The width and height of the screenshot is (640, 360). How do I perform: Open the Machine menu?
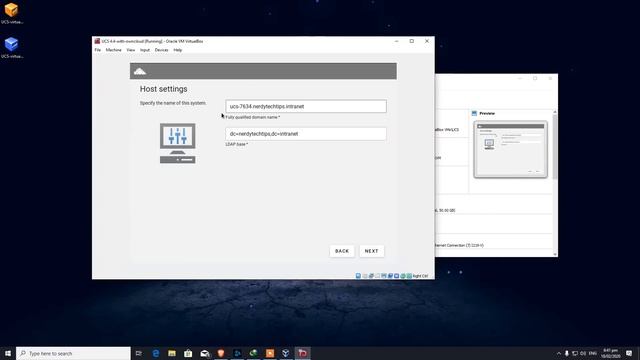(x=113, y=50)
